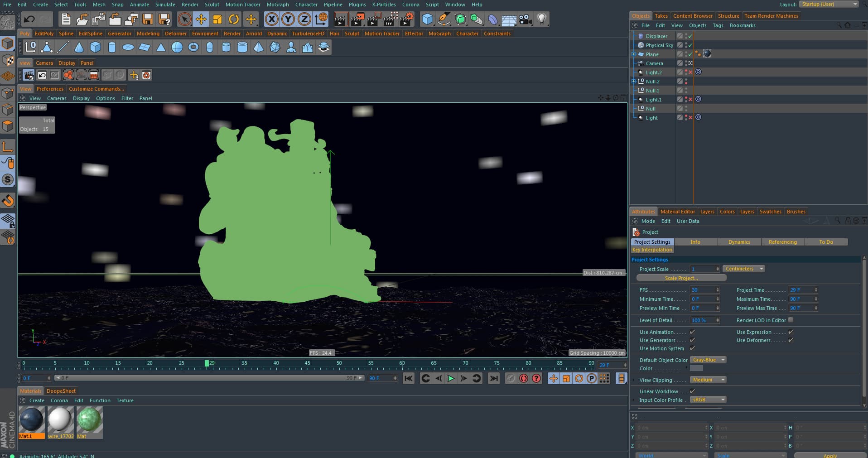Click the Undo arrow icon

[29, 19]
